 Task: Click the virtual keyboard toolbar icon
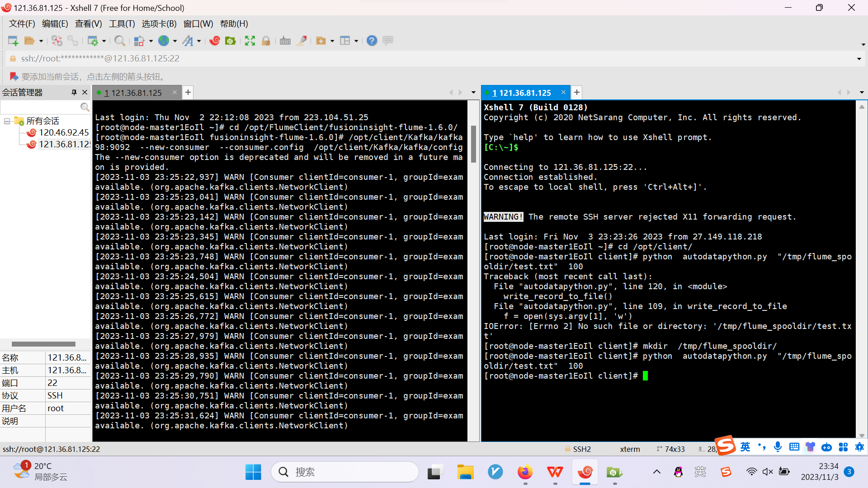[285, 41]
